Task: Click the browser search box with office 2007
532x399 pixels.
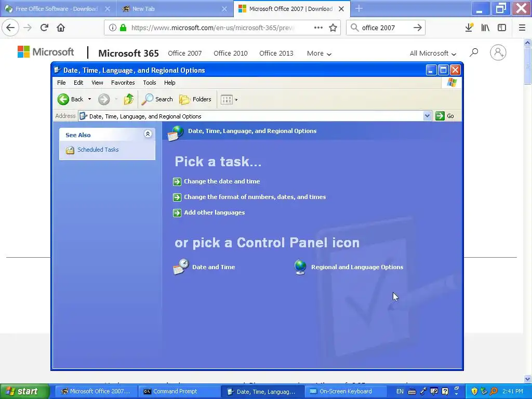Action: pos(385,28)
